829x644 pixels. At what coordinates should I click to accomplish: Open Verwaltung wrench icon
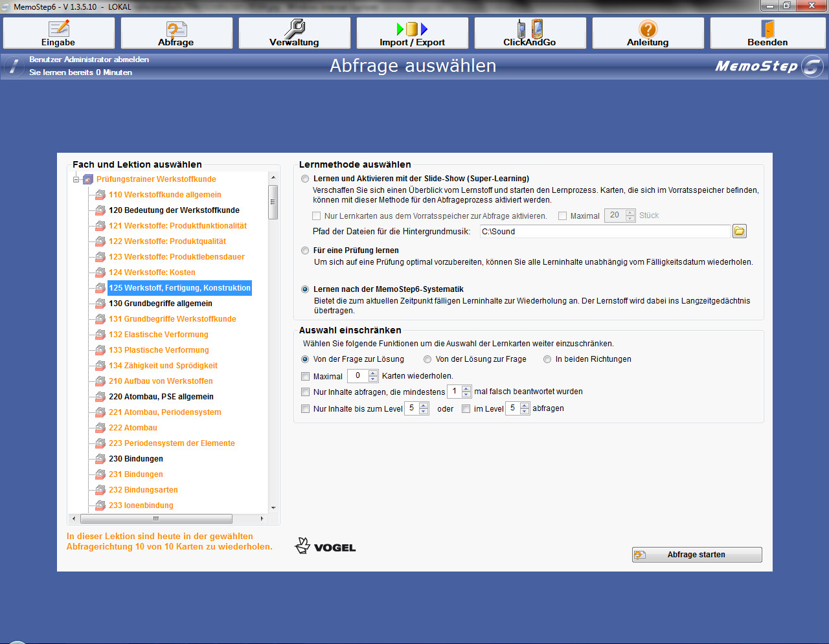click(295, 28)
